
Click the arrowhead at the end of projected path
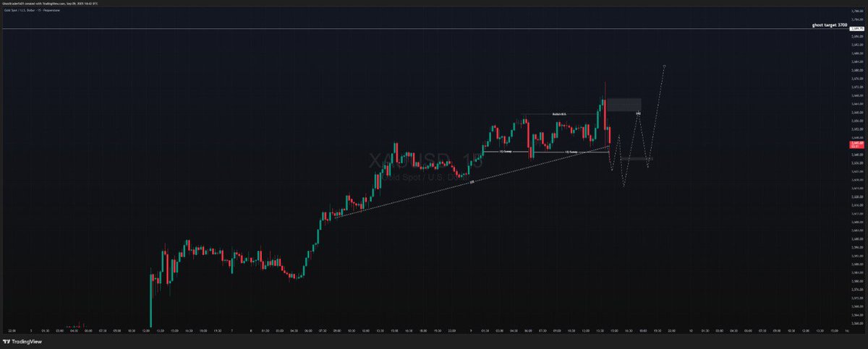tap(664, 67)
